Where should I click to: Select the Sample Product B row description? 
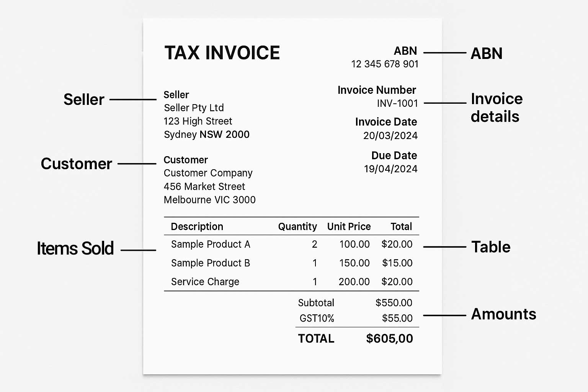pyautogui.click(x=210, y=263)
